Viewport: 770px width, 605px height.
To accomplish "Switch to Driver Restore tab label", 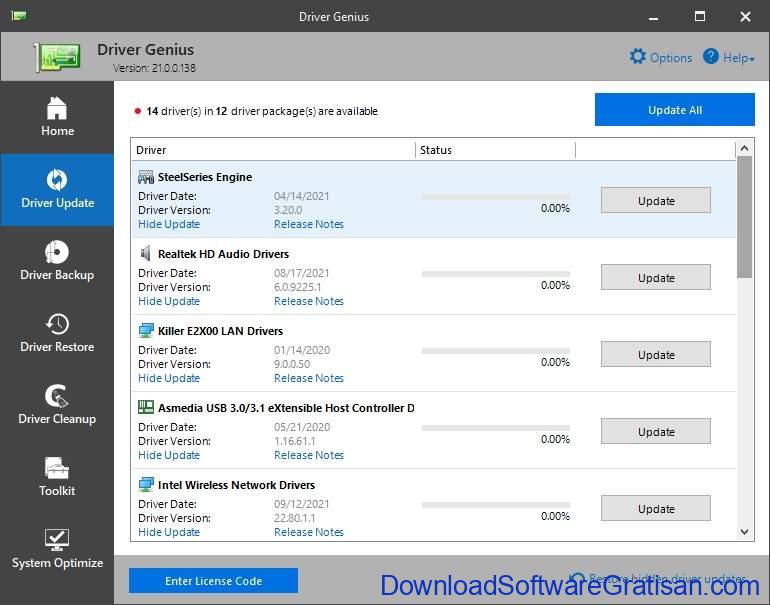I will tap(57, 347).
